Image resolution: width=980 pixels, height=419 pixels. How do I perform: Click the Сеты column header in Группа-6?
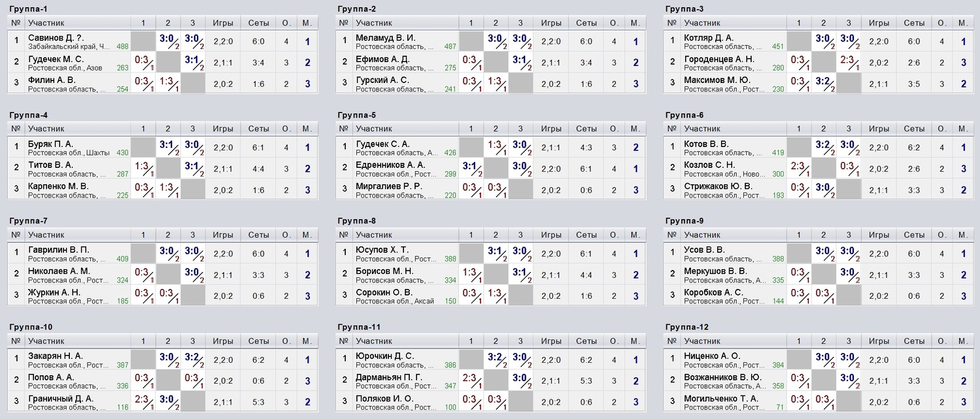pyautogui.click(x=914, y=129)
